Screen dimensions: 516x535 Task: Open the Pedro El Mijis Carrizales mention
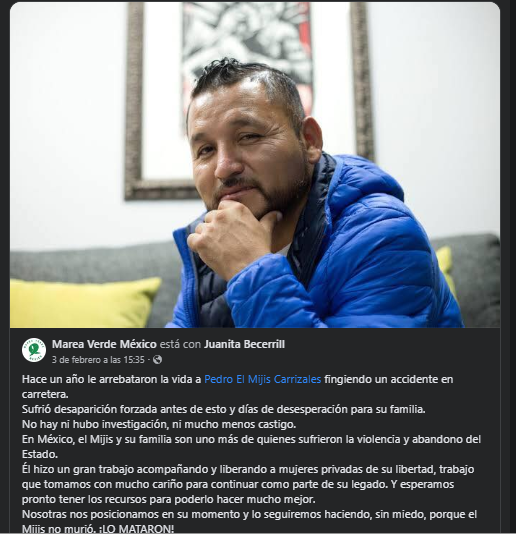coord(262,379)
